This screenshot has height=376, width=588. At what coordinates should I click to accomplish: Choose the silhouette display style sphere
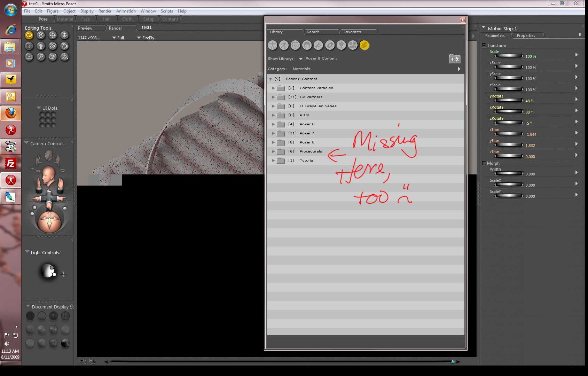(30, 316)
